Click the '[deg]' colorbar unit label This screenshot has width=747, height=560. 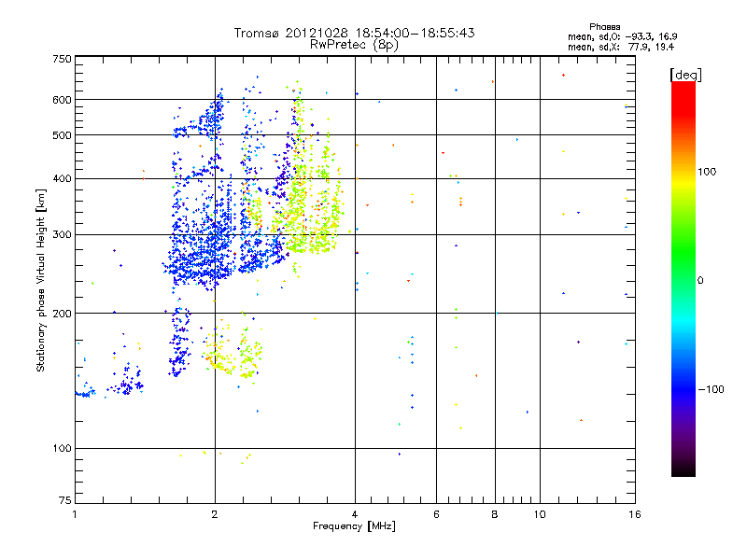pyautogui.click(x=685, y=75)
